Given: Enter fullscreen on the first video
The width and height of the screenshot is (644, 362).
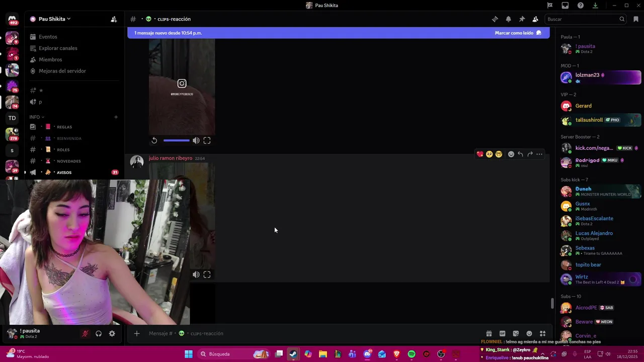Looking at the screenshot, I should [207, 141].
